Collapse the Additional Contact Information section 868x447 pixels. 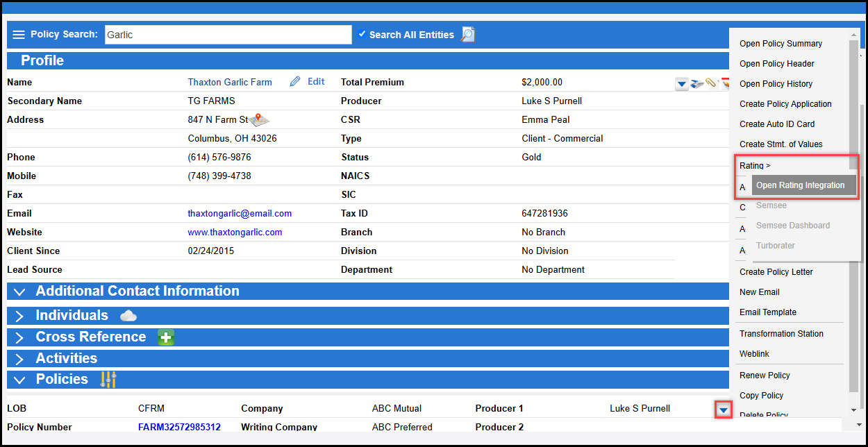19,292
